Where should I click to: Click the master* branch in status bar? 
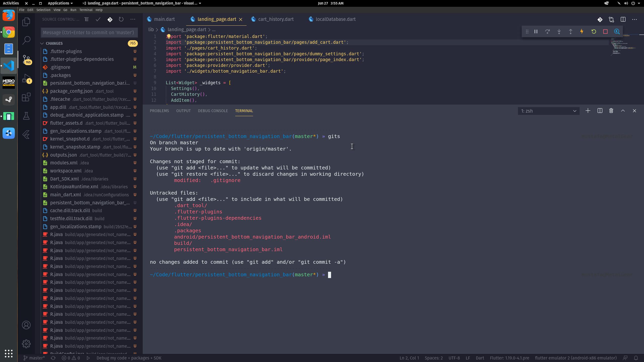pyautogui.click(x=34, y=358)
